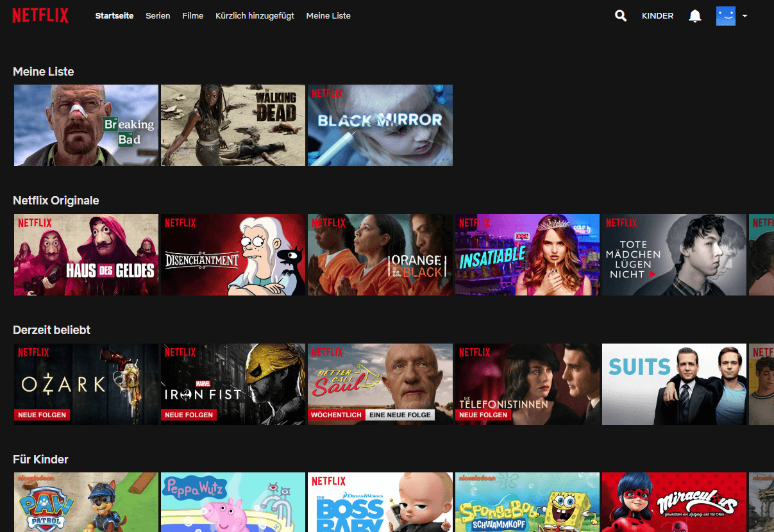Open the Miraculous thumbnail
The width and height of the screenshot is (774, 532).
click(674, 503)
